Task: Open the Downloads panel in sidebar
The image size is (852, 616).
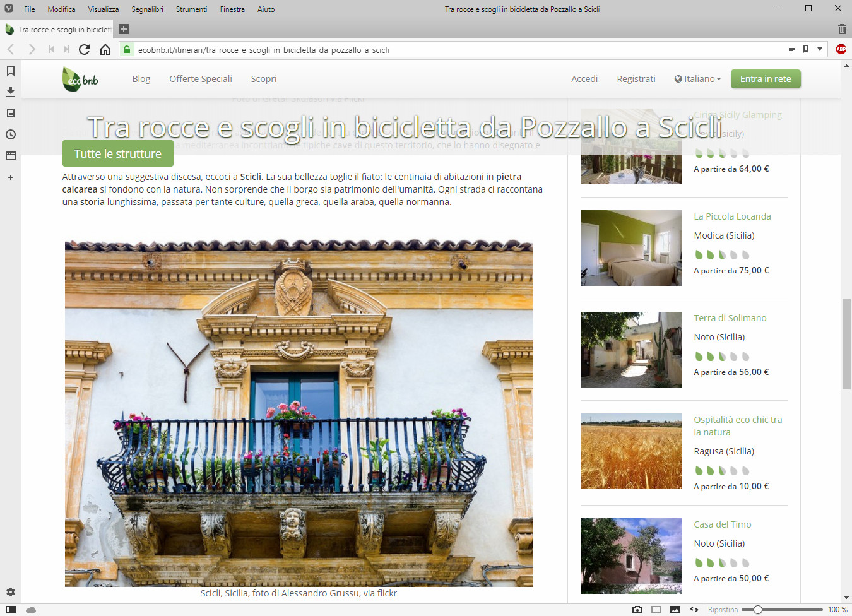Action: click(x=11, y=92)
